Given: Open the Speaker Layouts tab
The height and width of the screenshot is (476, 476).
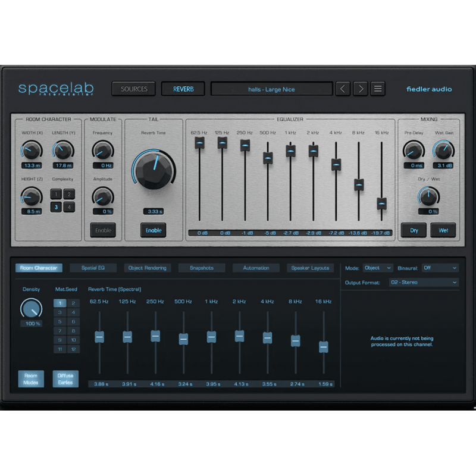Looking at the screenshot, I should (x=311, y=268).
